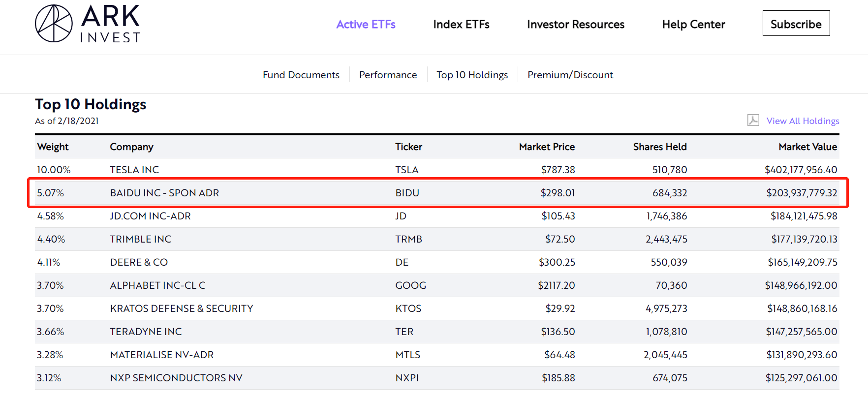The width and height of the screenshot is (868, 399).
Task: Select NXP SEMICONDUCTORS NV company name
Action: tap(176, 378)
